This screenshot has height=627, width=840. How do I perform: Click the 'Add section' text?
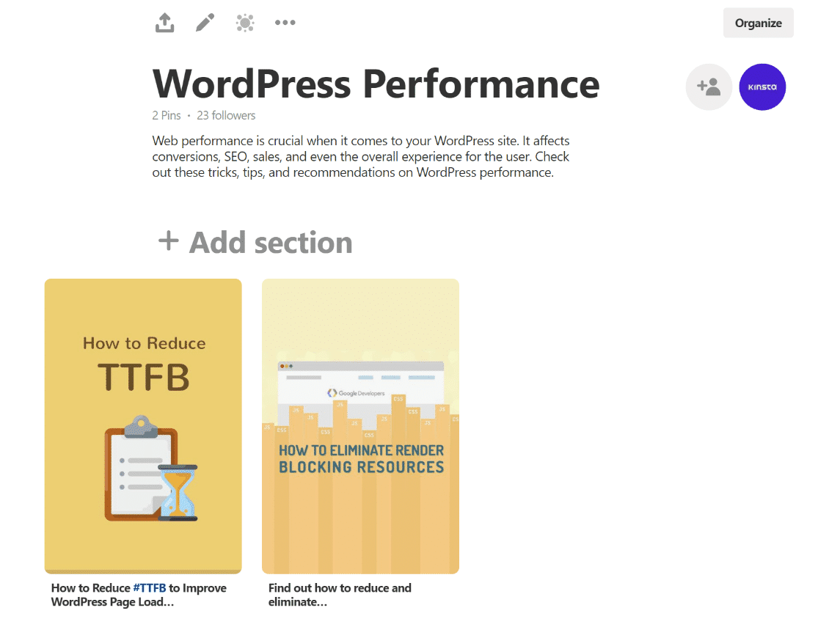pos(271,242)
